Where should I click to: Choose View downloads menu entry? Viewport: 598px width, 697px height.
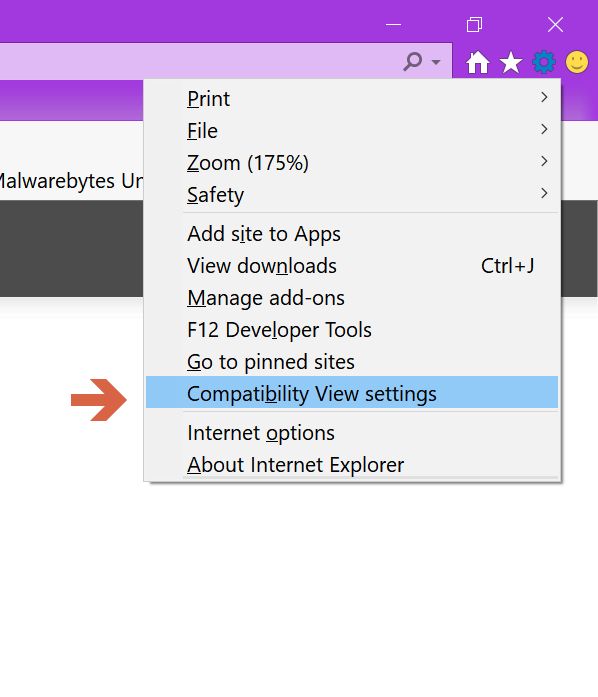click(352, 266)
